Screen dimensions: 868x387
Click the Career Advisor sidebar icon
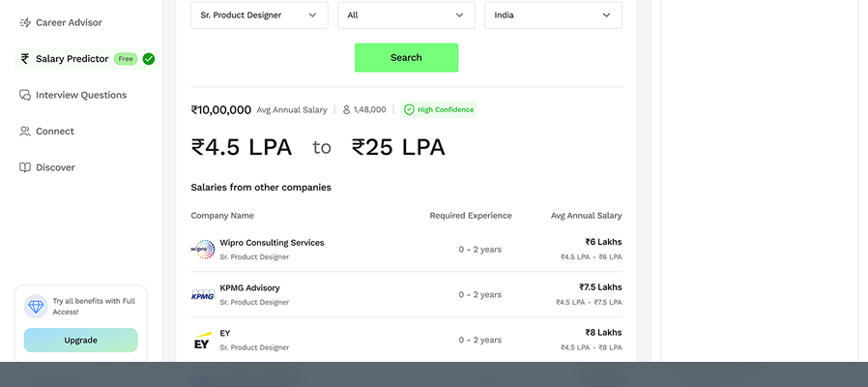tap(25, 22)
